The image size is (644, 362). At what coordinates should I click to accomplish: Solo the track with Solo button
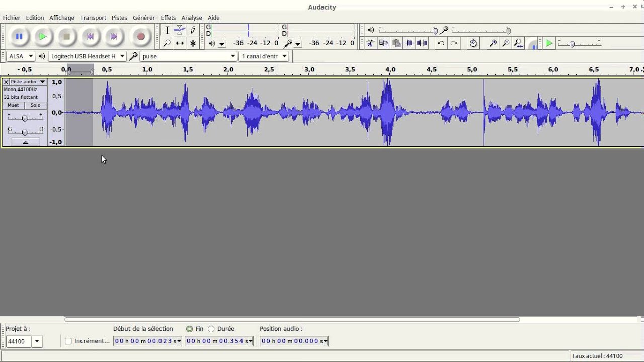tap(35, 105)
